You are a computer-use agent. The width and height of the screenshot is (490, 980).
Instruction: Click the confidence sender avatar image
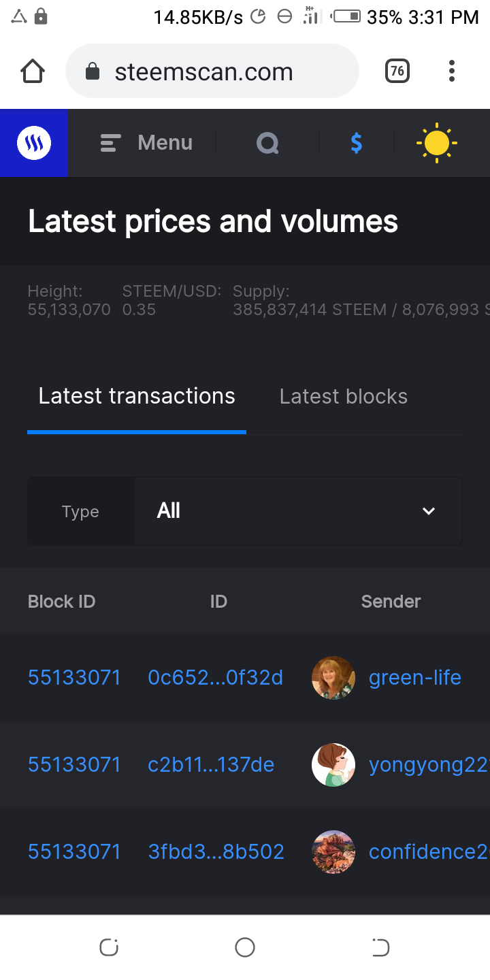tap(333, 852)
